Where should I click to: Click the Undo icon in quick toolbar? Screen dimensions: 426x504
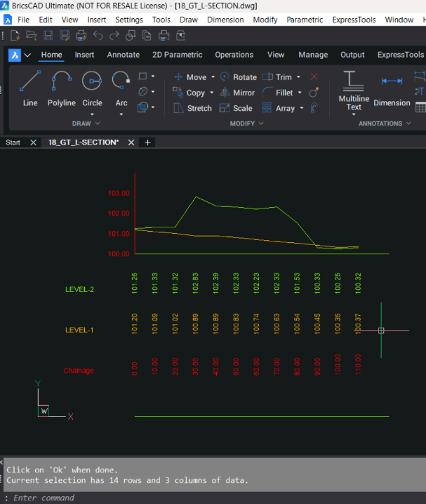click(x=98, y=35)
